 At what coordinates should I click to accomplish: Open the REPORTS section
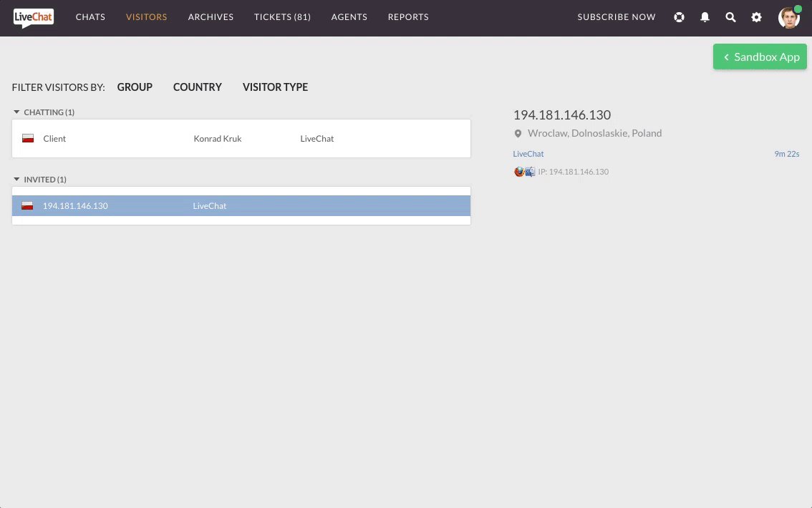click(x=408, y=16)
